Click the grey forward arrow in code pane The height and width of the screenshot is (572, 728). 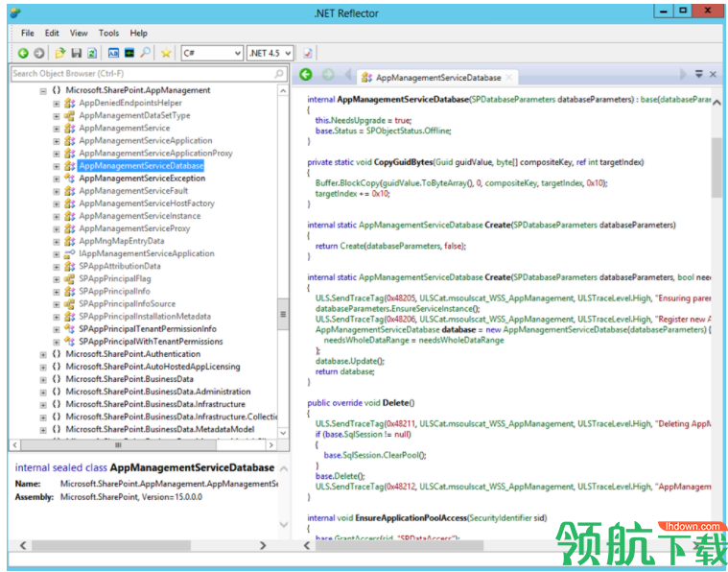click(328, 74)
